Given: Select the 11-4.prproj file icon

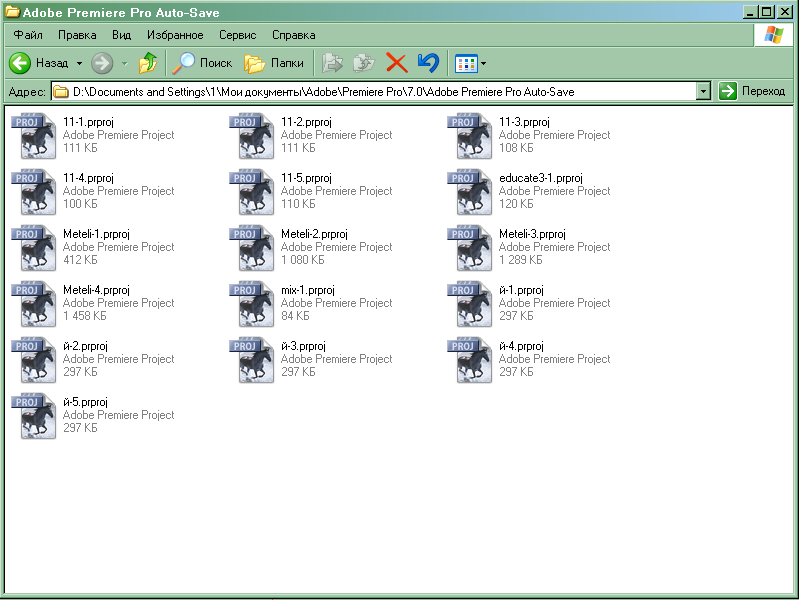Looking at the screenshot, I should point(34,192).
